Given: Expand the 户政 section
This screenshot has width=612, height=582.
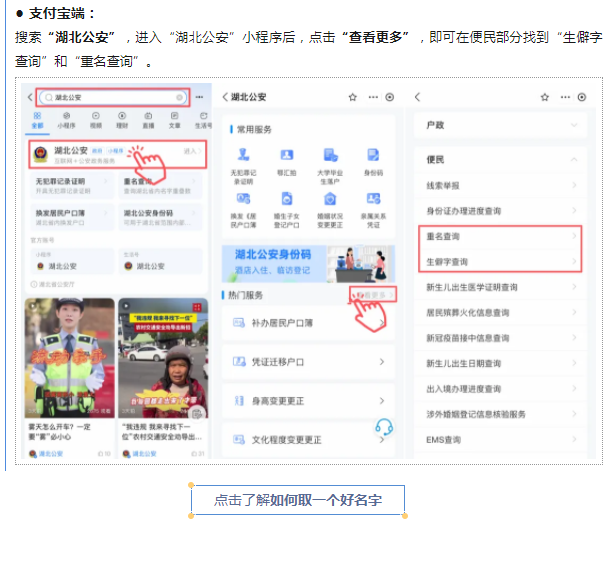Looking at the screenshot, I should click(500, 125).
